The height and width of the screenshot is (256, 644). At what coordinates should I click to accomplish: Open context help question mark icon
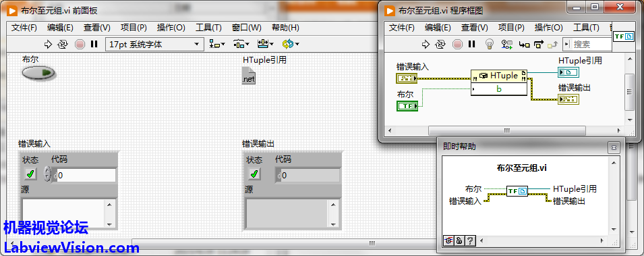(471, 240)
